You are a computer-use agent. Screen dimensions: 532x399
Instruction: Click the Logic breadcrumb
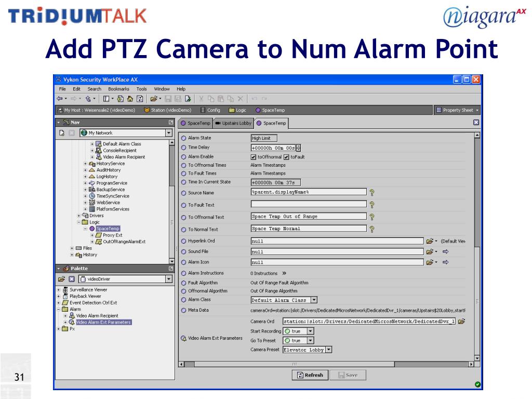point(237,110)
